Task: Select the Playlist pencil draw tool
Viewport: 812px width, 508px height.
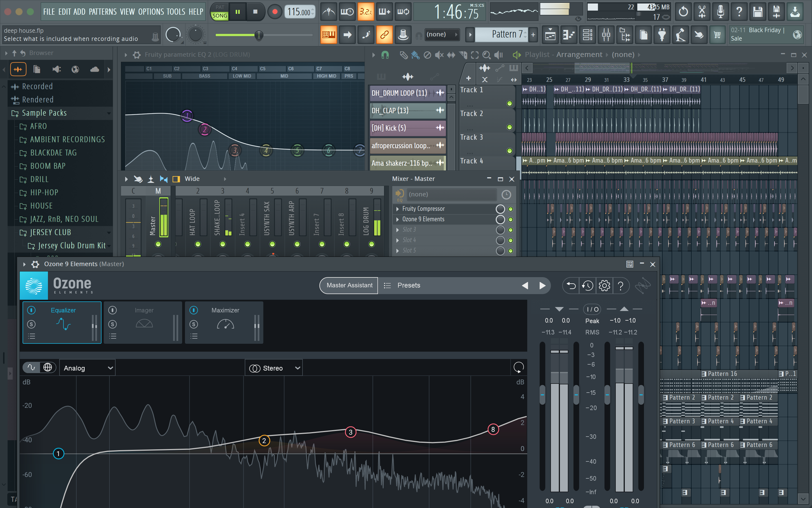Action: click(x=404, y=55)
